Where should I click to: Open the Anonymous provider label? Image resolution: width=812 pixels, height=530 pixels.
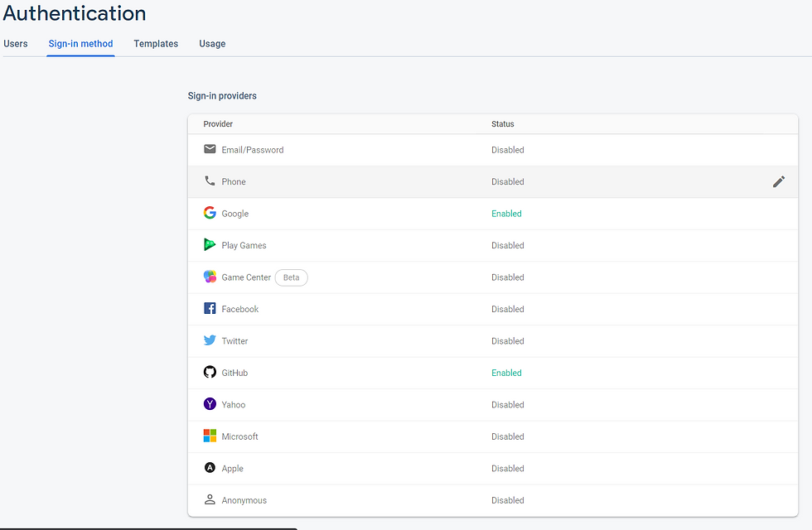[x=244, y=500]
